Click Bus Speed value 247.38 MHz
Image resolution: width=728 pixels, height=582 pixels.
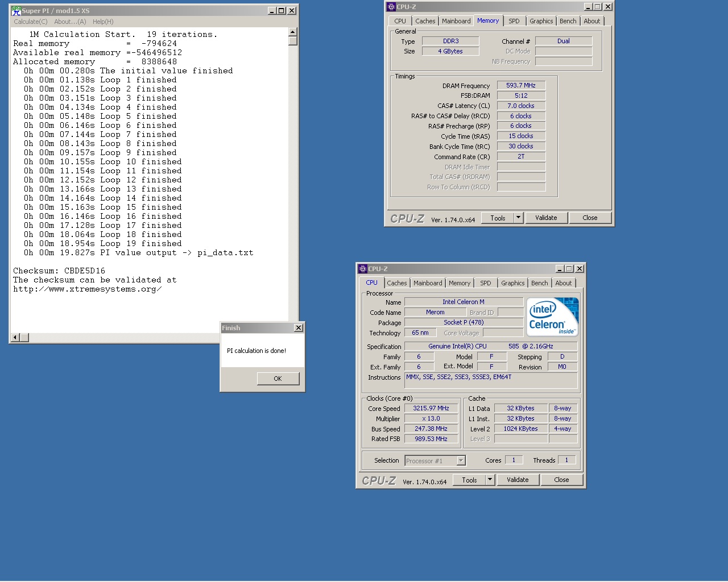tap(431, 429)
